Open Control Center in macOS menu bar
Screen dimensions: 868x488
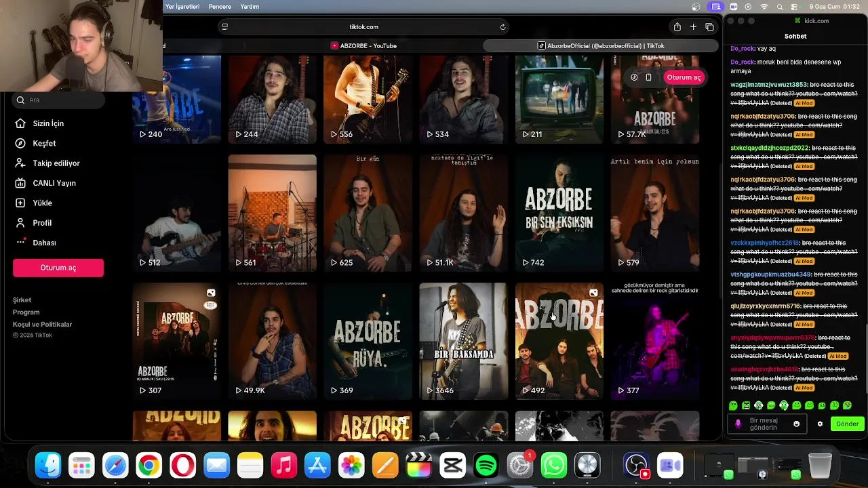[795, 7]
